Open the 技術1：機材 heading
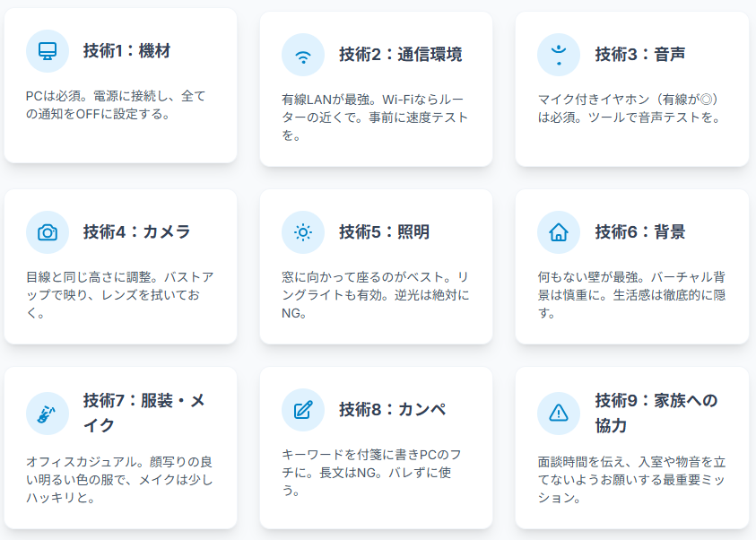756x540 pixels. pos(126,51)
